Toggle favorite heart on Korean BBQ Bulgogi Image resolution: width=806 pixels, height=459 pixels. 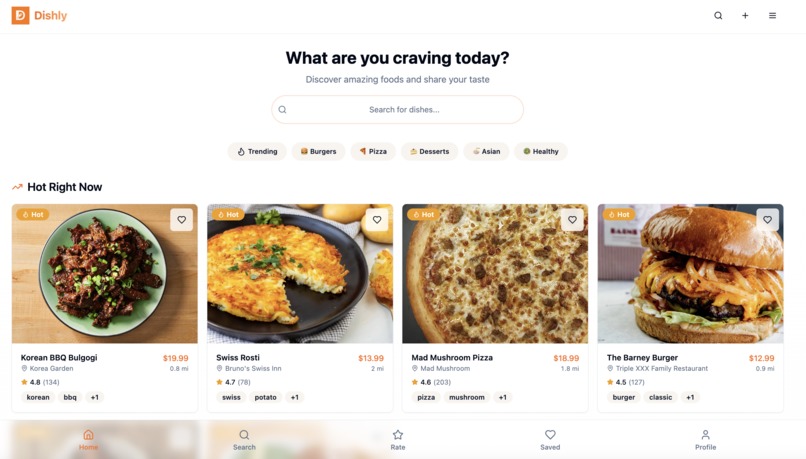click(181, 219)
